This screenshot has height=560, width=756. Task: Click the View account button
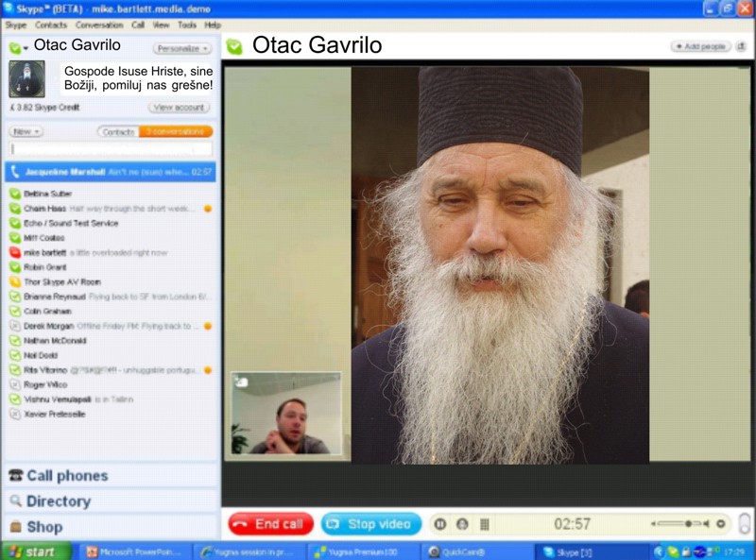click(x=179, y=108)
